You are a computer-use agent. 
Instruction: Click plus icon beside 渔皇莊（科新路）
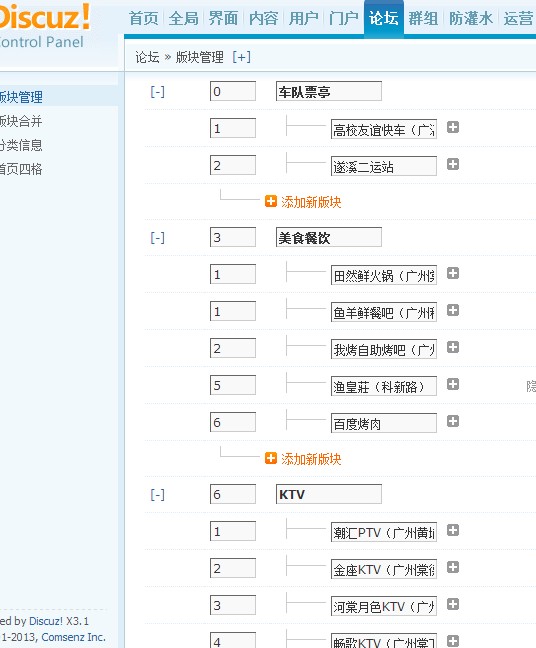coord(453,384)
